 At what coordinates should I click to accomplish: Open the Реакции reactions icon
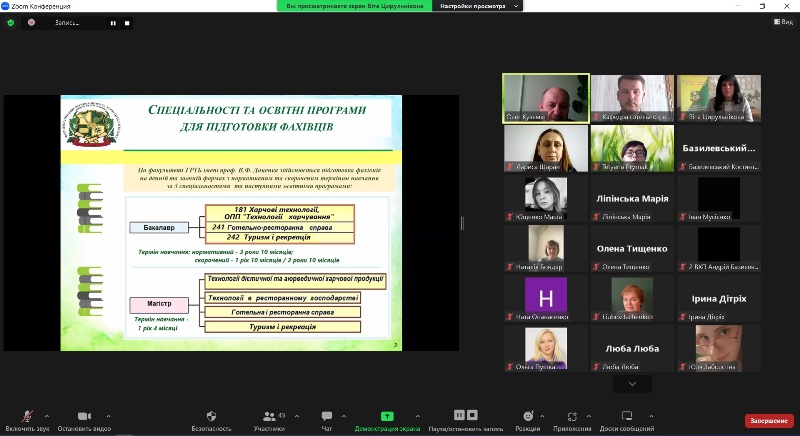[527, 416]
